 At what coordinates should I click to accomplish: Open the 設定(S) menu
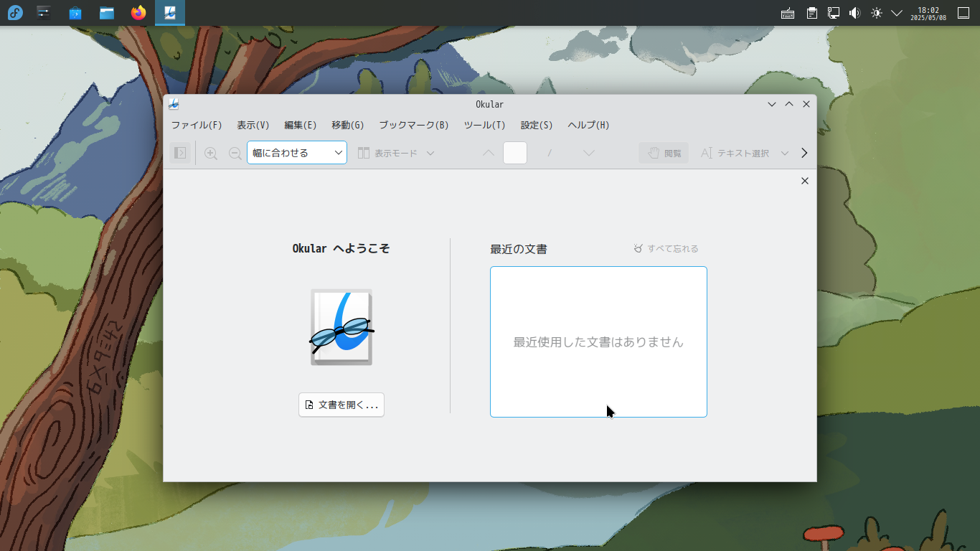537,125
